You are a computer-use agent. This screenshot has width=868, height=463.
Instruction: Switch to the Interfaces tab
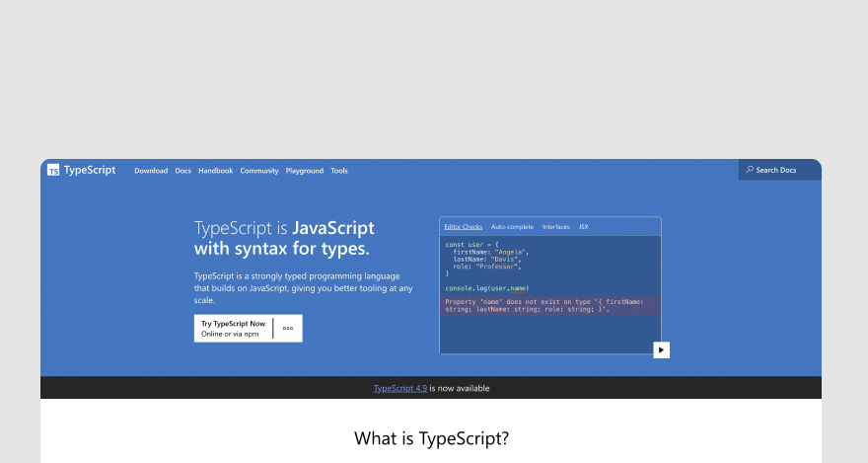point(555,226)
